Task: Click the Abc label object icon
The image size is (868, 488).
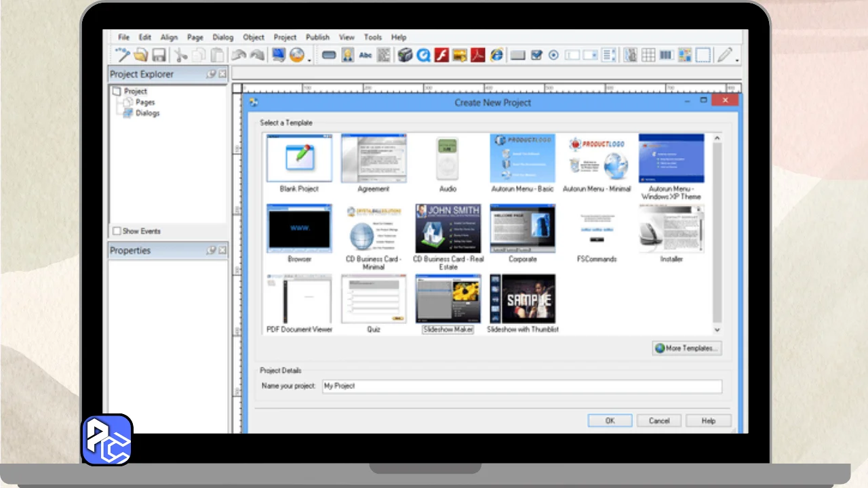Action: (x=366, y=56)
